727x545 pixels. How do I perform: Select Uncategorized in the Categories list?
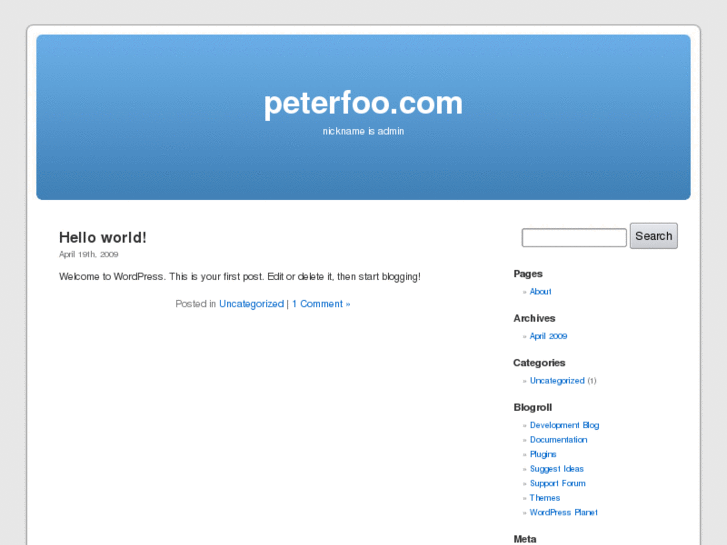click(x=557, y=381)
